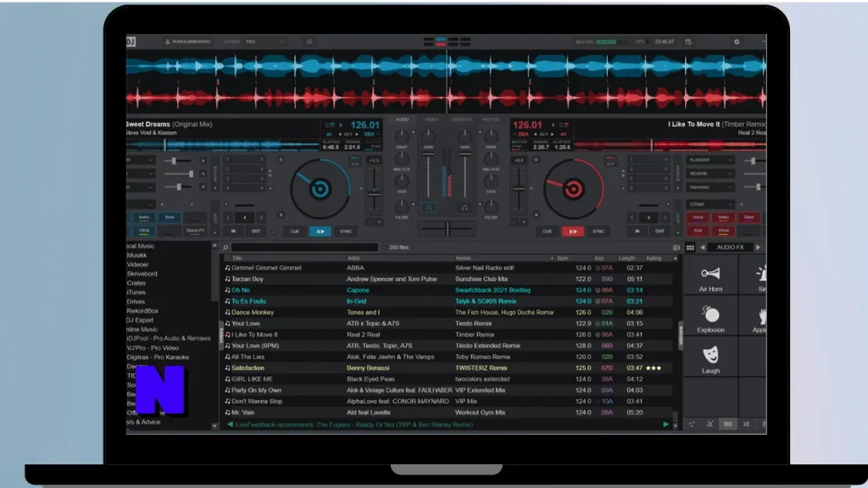Select the RekordBox folder in sidebar

[x=142, y=311]
